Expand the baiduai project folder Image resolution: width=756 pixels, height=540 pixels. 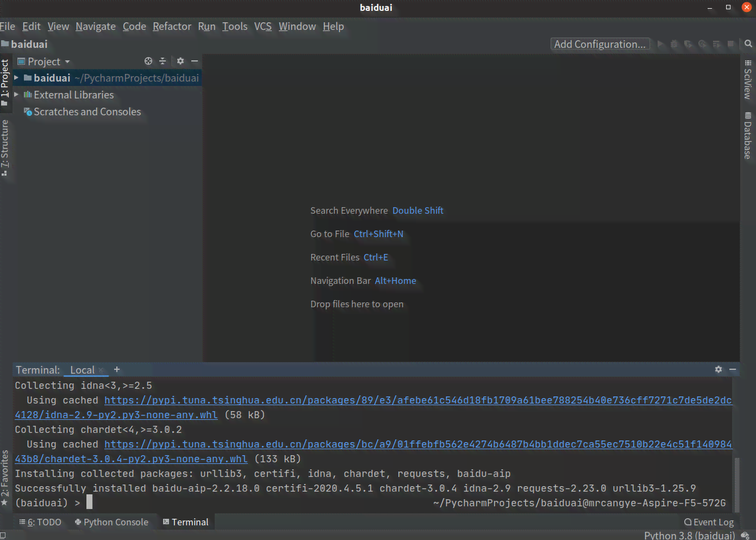pos(16,78)
